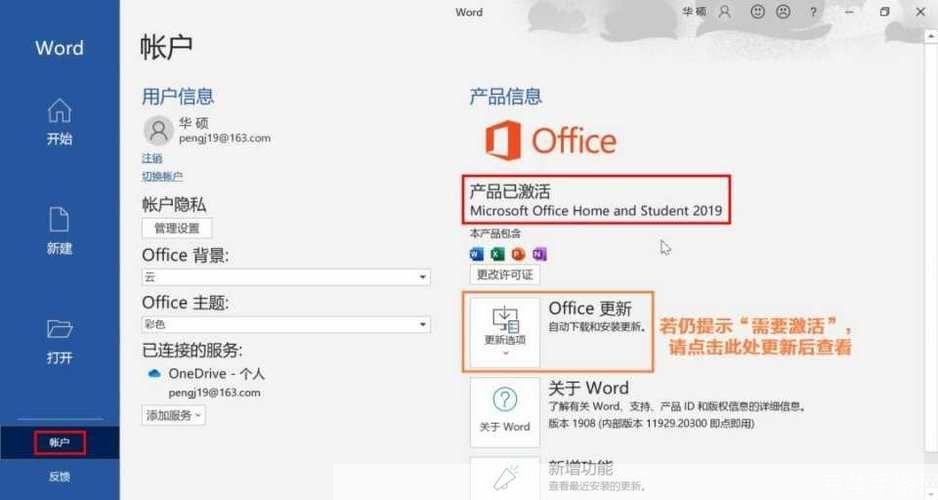This screenshot has height=500, width=938.
Task: Click the scrollbar up arrow
Action: click(x=931, y=36)
